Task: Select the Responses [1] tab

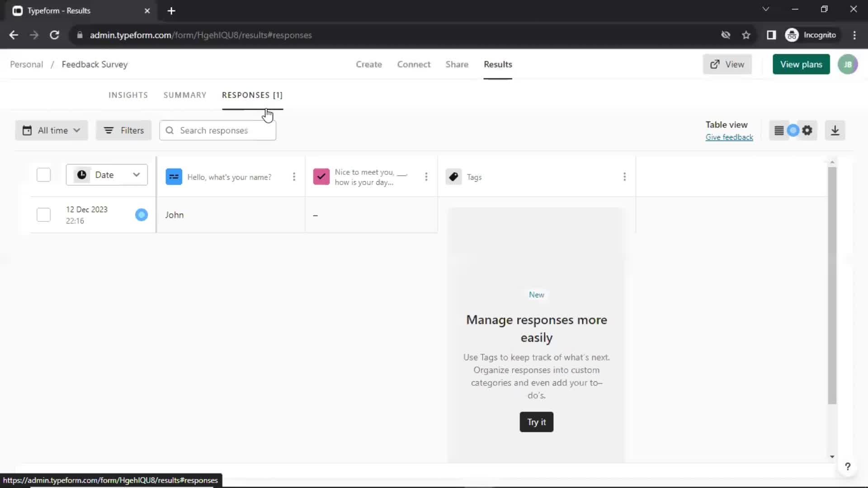Action: pos(252,95)
